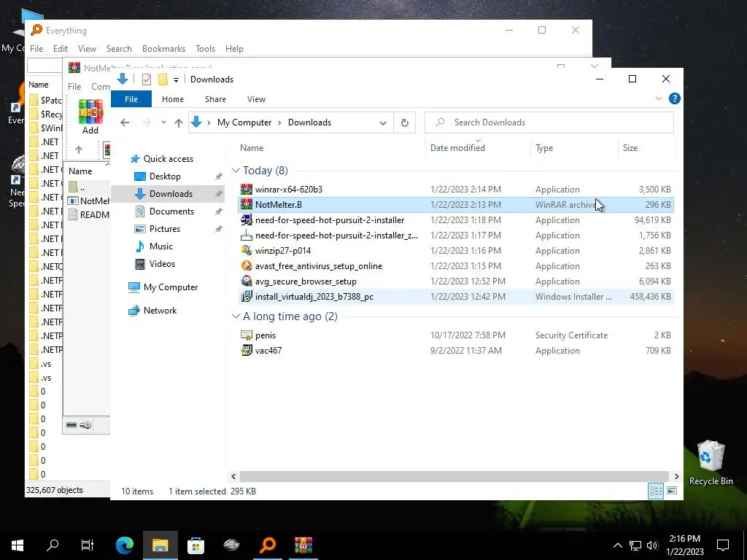Go up one folder level arrow
This screenshot has height=560, width=747.
click(179, 122)
